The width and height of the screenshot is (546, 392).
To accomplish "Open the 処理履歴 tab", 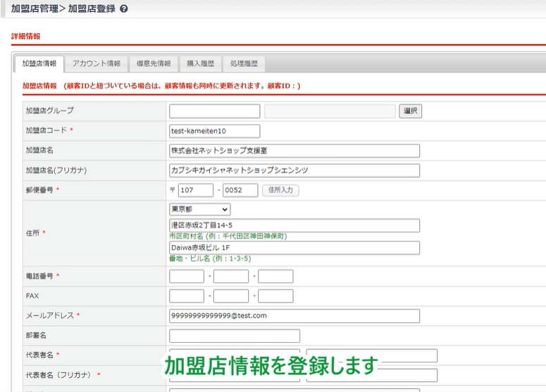I will [x=244, y=63].
